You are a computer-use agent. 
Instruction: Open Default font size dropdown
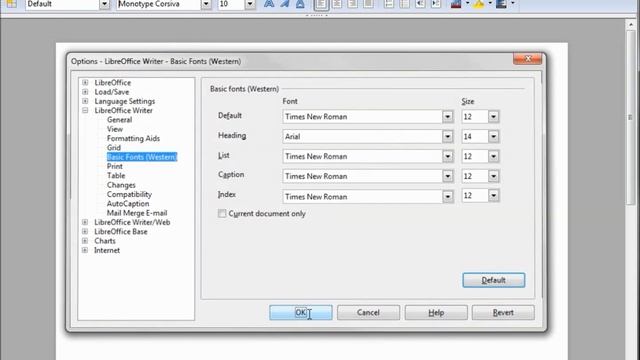pos(493,117)
